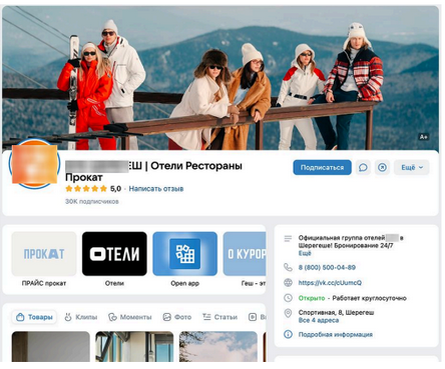Click Работает круглосуточно text

point(369,298)
